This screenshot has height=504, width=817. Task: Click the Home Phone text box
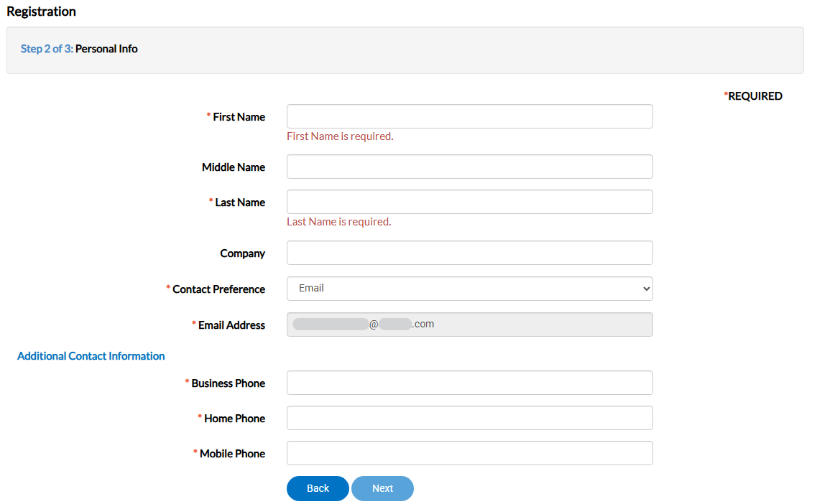[x=469, y=417]
